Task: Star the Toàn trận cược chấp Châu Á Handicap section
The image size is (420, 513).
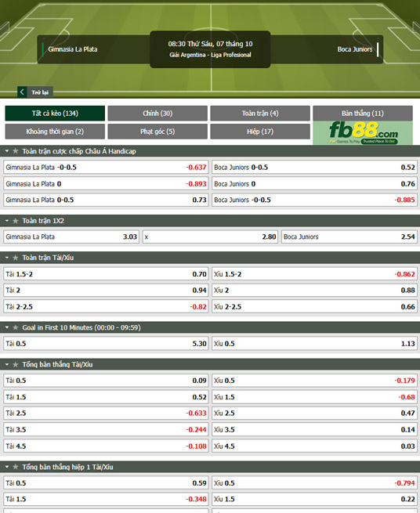Action: point(16,151)
